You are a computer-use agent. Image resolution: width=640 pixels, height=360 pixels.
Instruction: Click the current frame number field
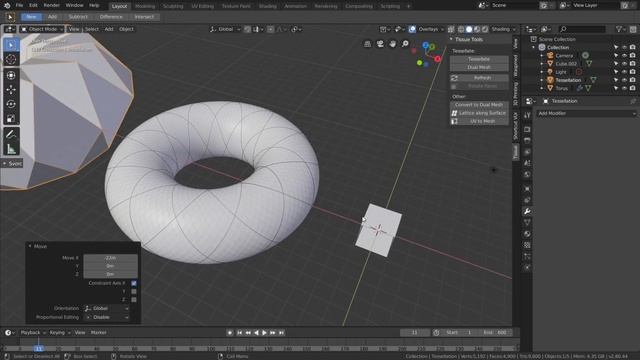click(x=415, y=333)
